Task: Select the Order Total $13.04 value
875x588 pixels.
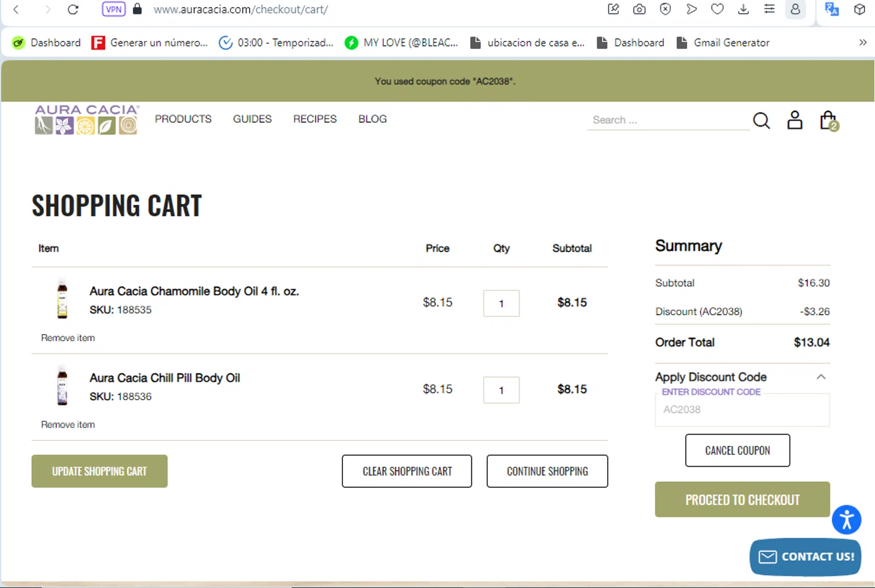Action: pyautogui.click(x=811, y=342)
